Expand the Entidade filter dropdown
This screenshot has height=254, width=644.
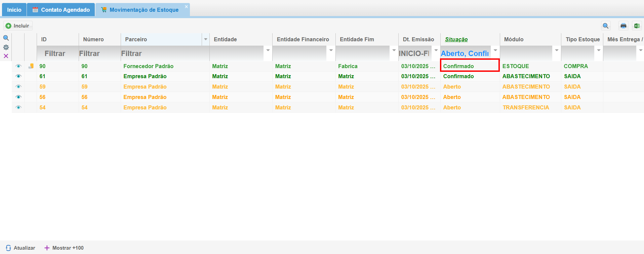click(x=268, y=50)
